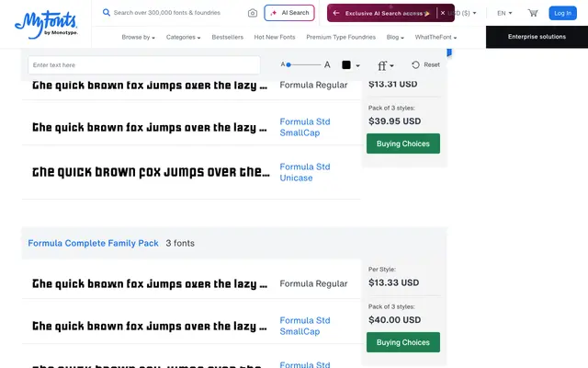Image resolution: width=588 pixels, height=368 pixels.
Task: Expand the WhatTheFont menu
Action: tap(435, 37)
